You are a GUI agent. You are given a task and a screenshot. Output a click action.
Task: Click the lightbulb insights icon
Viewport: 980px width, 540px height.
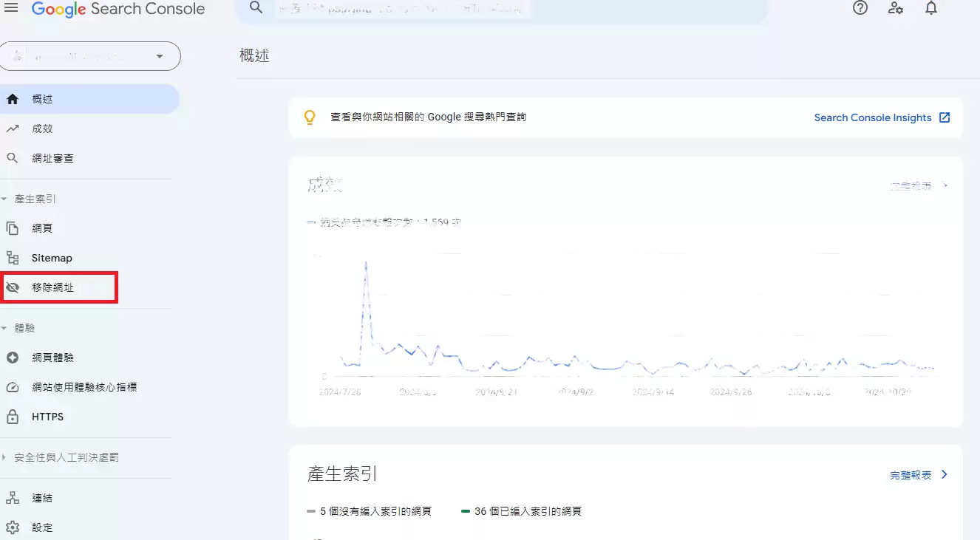point(310,117)
